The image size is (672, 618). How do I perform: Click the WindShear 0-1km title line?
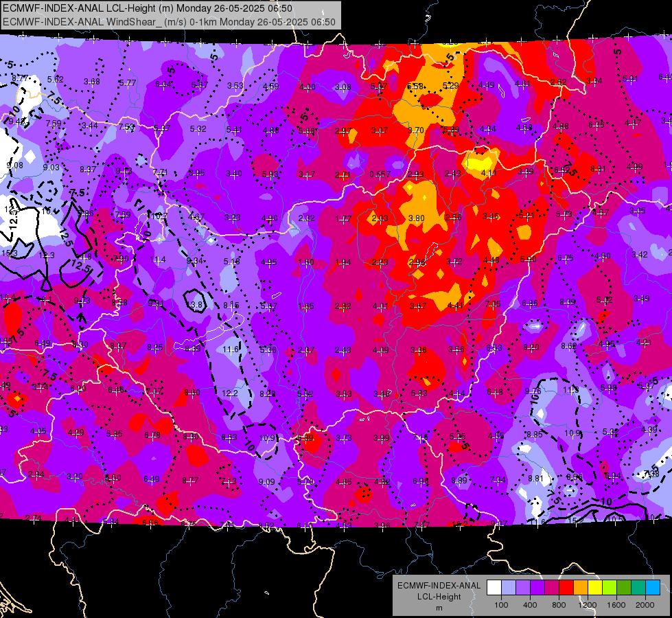coord(169,22)
